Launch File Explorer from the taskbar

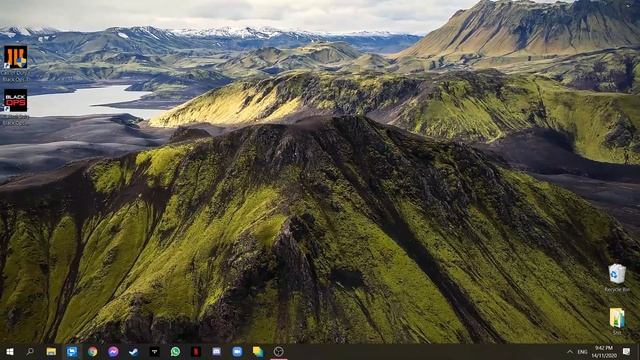[x=51, y=351]
